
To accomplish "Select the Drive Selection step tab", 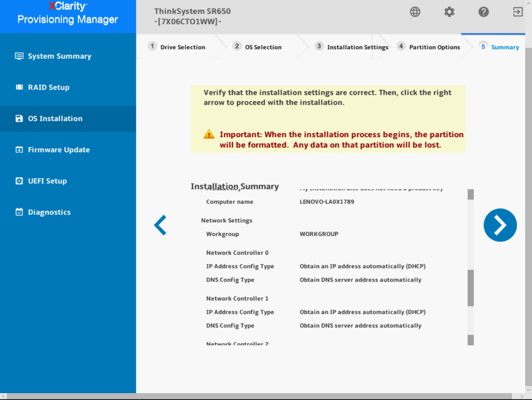I will (x=177, y=47).
